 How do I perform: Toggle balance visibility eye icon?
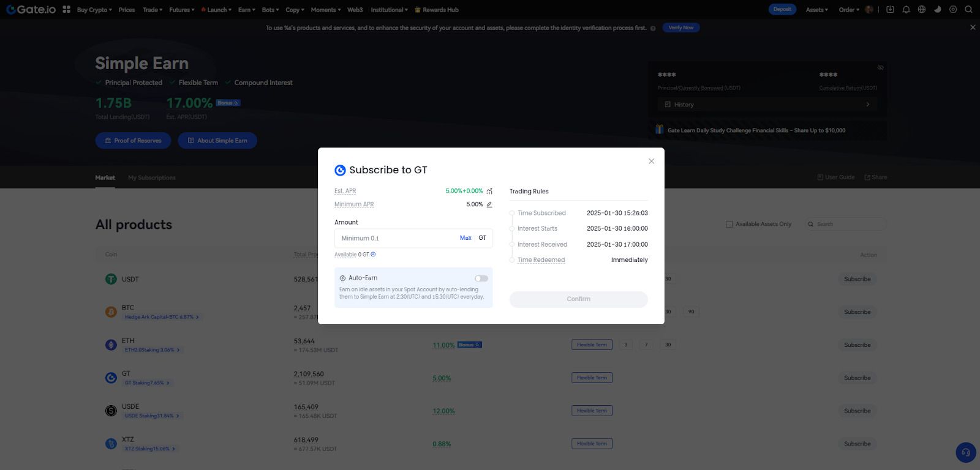(880, 67)
